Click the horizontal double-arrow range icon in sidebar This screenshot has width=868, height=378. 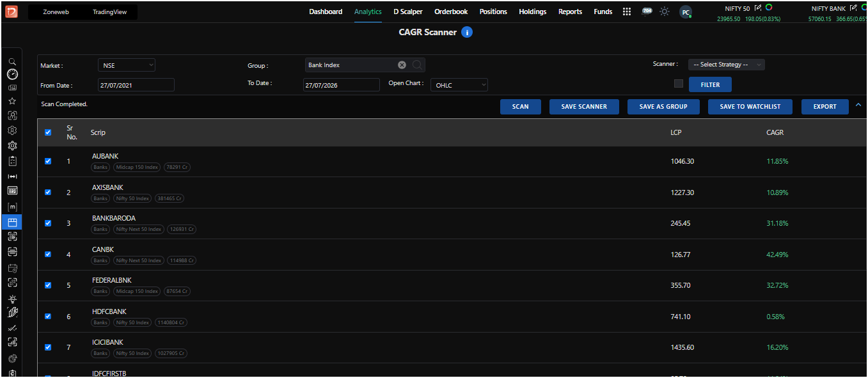(12, 177)
